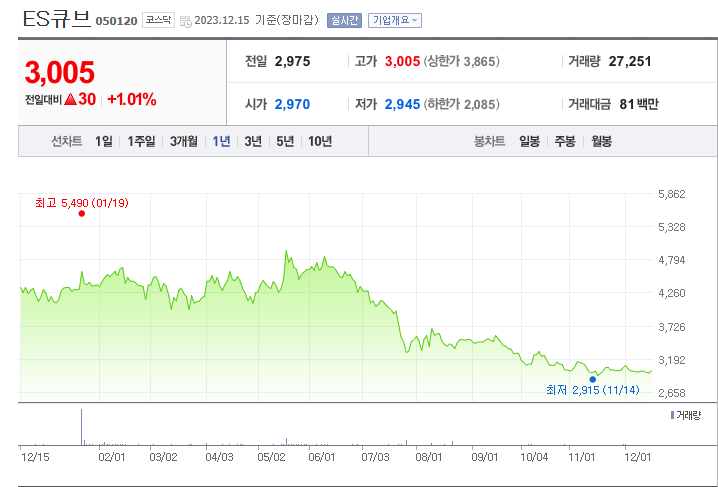Click the 코스닥 market badge

158,21
